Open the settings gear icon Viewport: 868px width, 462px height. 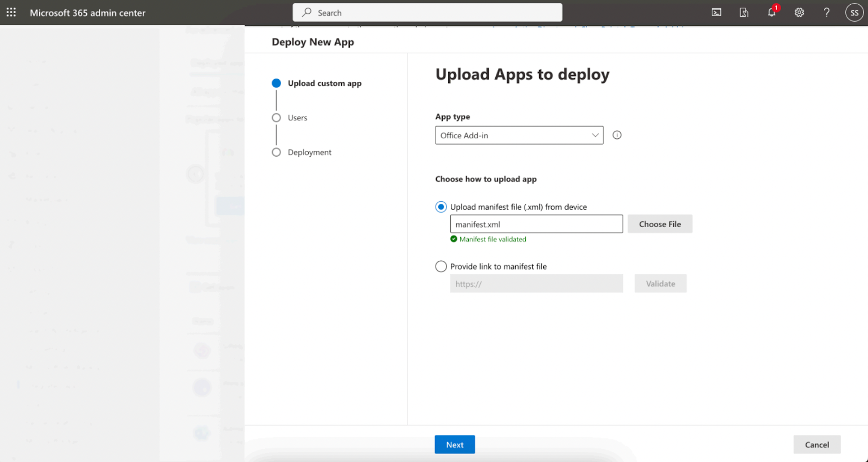tap(799, 12)
